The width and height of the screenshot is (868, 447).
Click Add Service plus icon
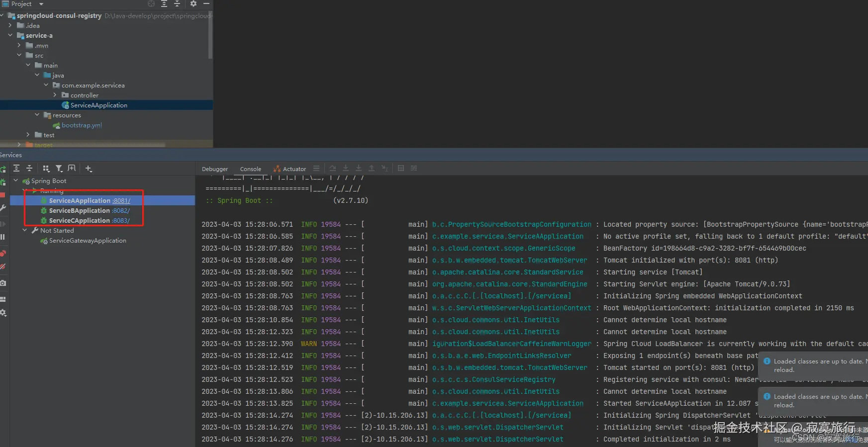coord(89,169)
